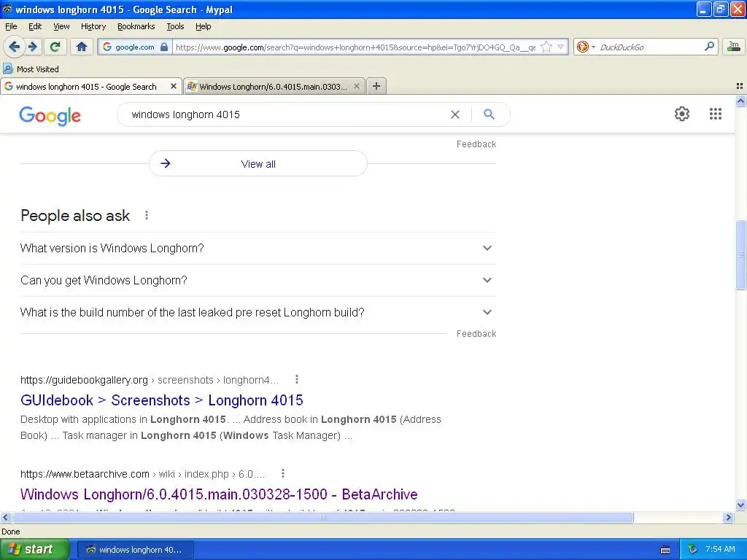
Task: Open the Google apps grid
Action: coord(715,114)
